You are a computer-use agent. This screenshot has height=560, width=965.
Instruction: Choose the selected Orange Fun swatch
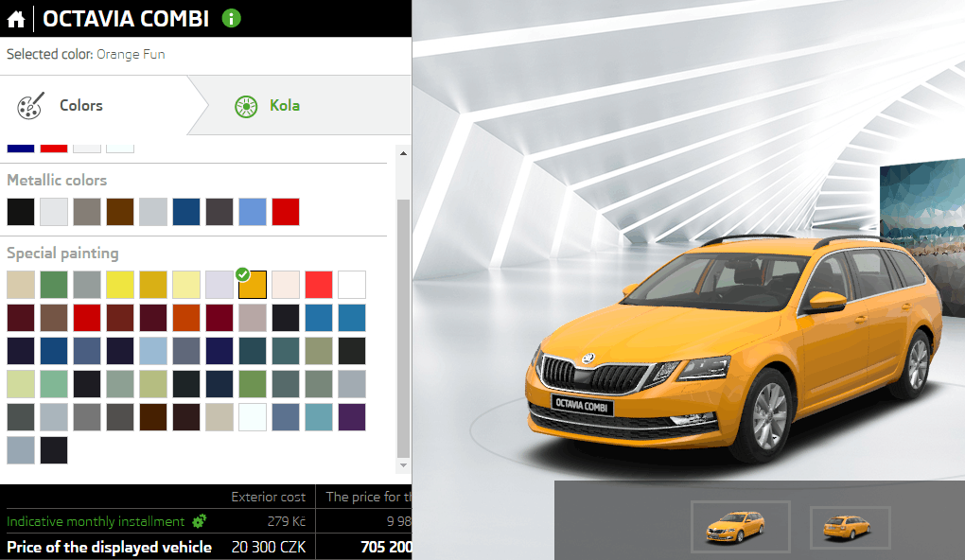coord(253,285)
